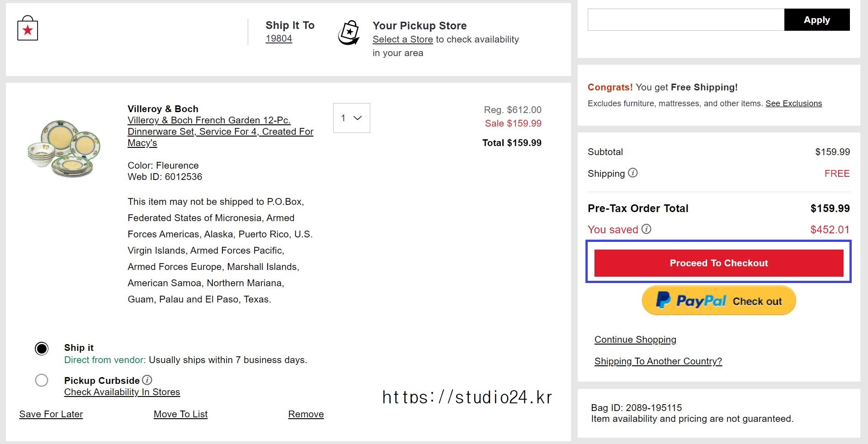868x444 pixels.
Task: Select the Ship it radio button
Action: click(x=42, y=349)
